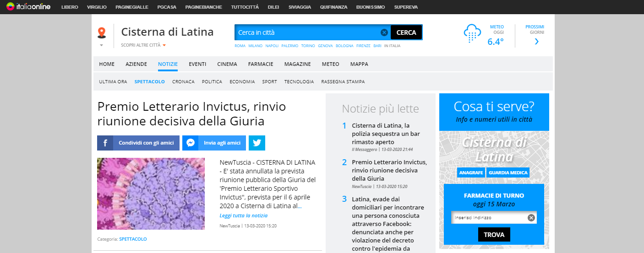Clear the pharmacy address field

pos(531,218)
